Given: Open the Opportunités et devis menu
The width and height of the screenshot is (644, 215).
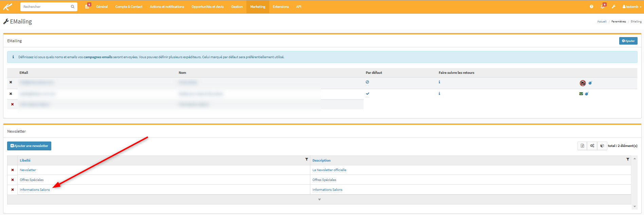Looking at the screenshot, I should (208, 7).
